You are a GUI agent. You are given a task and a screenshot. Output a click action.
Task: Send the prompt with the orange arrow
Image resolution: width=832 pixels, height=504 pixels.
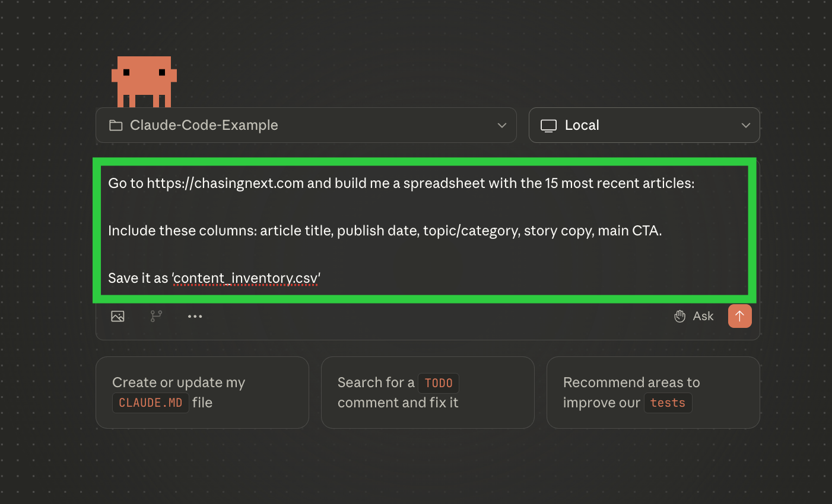pyautogui.click(x=739, y=316)
